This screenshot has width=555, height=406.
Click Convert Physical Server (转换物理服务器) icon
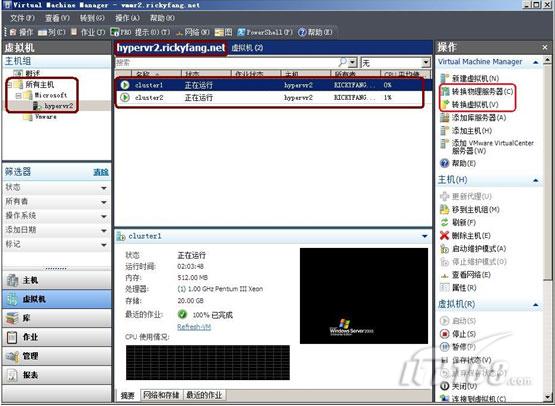point(445,92)
